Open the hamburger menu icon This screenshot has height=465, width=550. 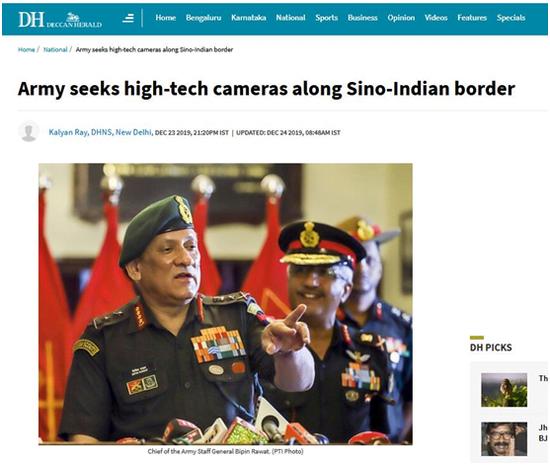[x=128, y=18]
